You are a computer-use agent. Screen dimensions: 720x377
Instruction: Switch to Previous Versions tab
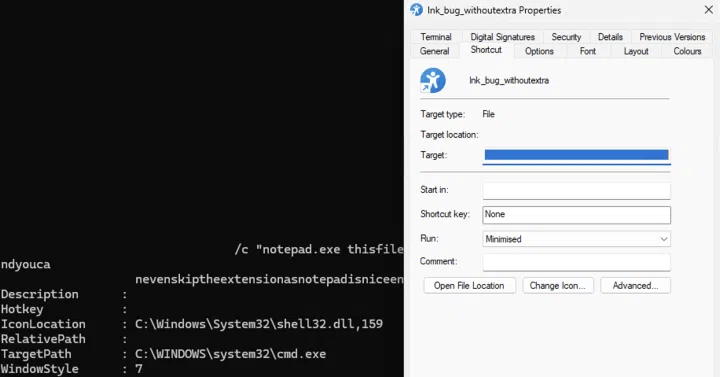[x=672, y=37]
